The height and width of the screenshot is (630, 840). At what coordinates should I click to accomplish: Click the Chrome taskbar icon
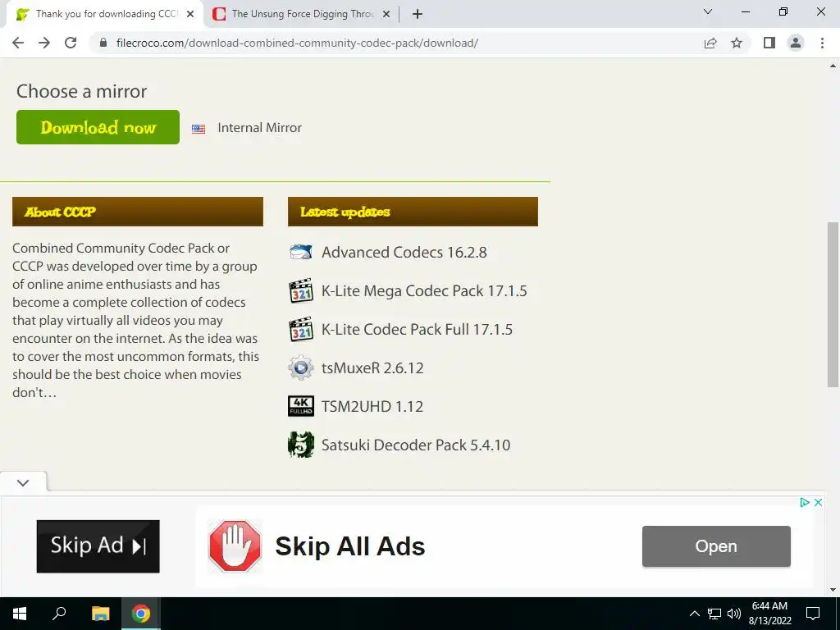click(141, 614)
